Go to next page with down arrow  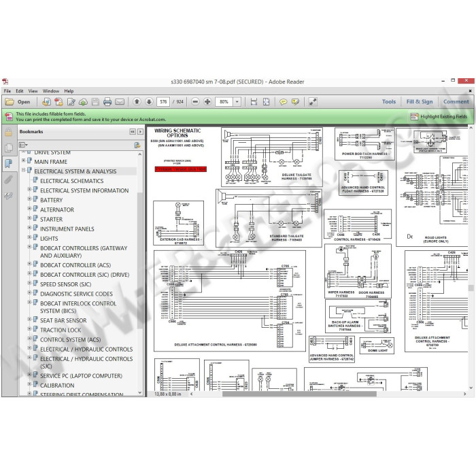point(149,102)
